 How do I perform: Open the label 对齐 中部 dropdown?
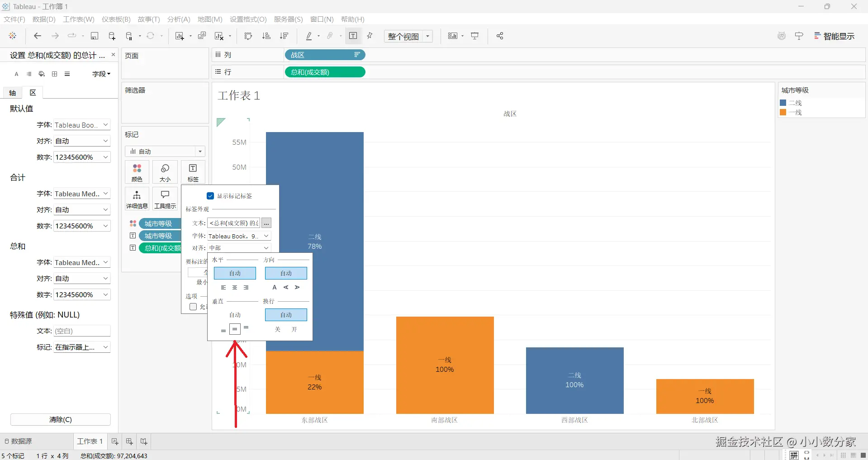click(239, 248)
